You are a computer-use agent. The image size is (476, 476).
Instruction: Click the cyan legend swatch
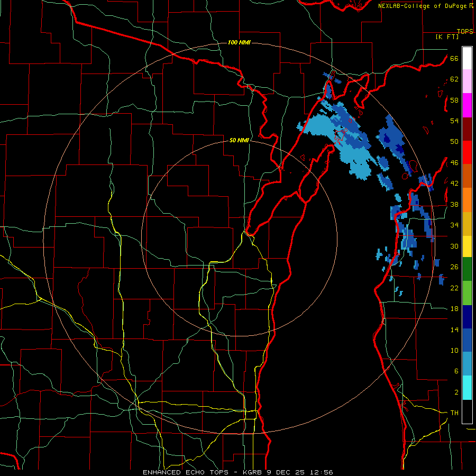tap(467, 388)
